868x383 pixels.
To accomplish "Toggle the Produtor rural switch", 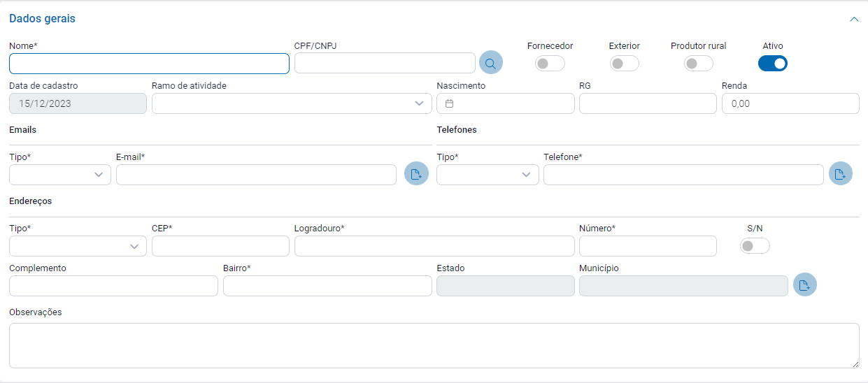I will (x=698, y=64).
